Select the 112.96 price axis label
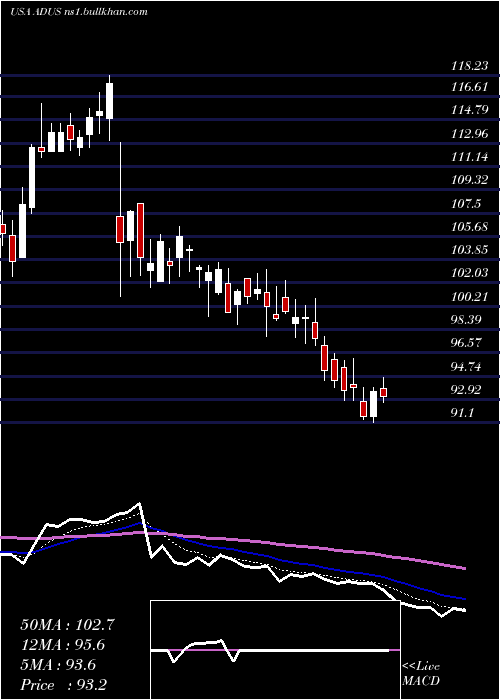The height and width of the screenshot is (700, 500). point(469,133)
